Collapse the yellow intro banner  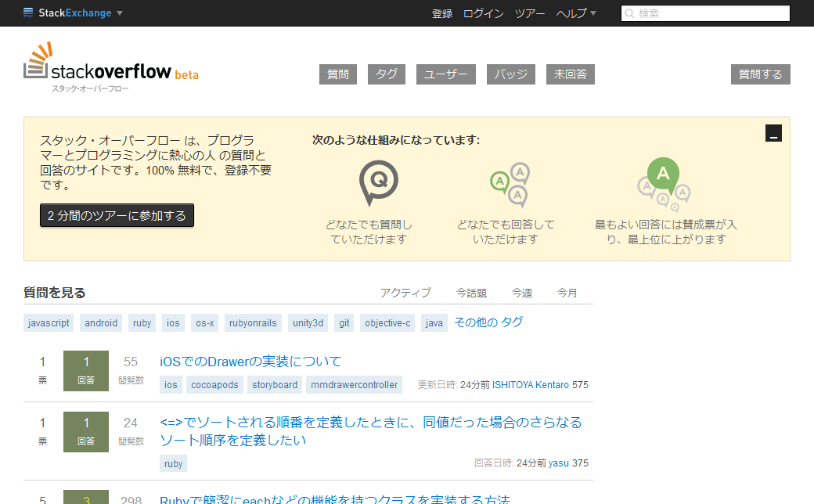773,133
